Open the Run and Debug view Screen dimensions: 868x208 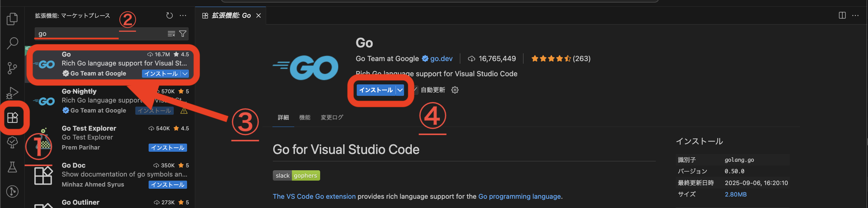(x=12, y=93)
